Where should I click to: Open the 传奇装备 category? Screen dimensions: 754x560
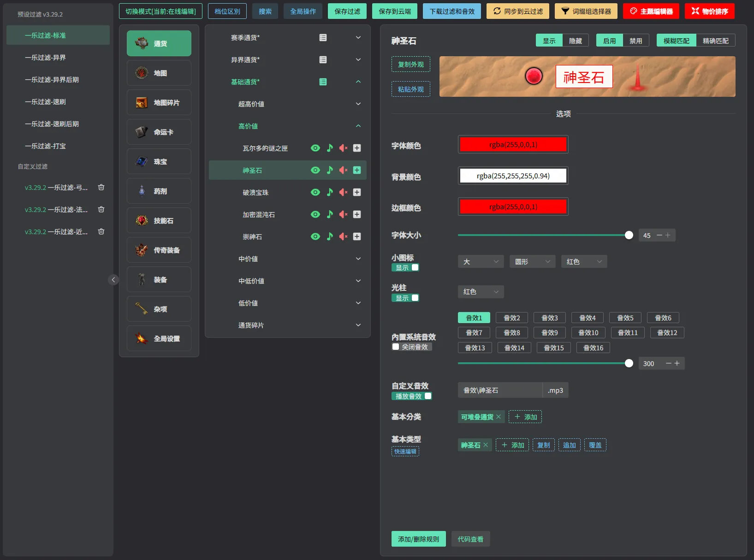click(159, 250)
